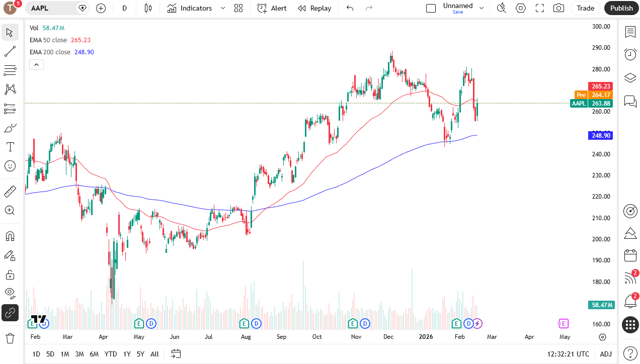Open chart settings hexagon icon
This screenshot has width=640, height=364.
521,8
